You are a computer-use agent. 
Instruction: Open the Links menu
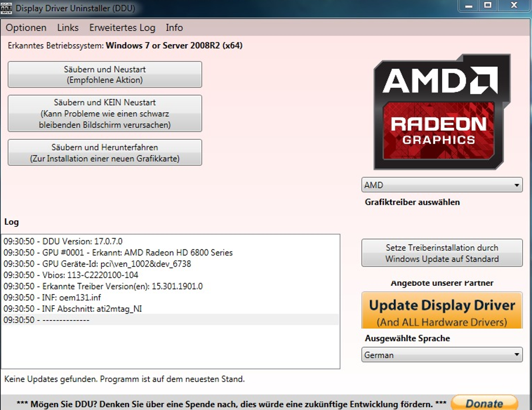click(67, 27)
